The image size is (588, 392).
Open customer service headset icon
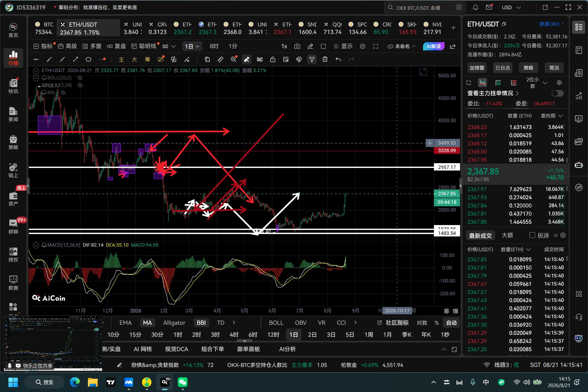(x=579, y=317)
